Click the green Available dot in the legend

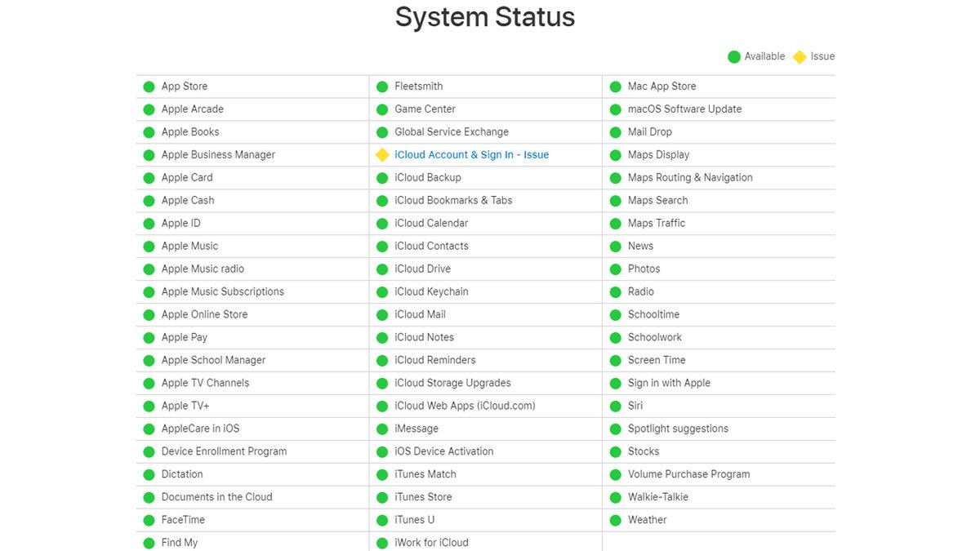pos(733,56)
